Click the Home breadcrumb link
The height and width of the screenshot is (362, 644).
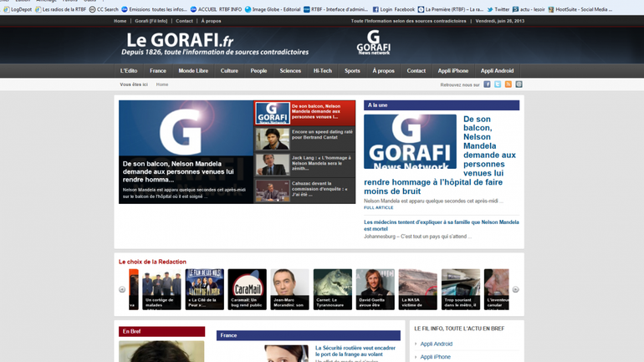tap(162, 84)
